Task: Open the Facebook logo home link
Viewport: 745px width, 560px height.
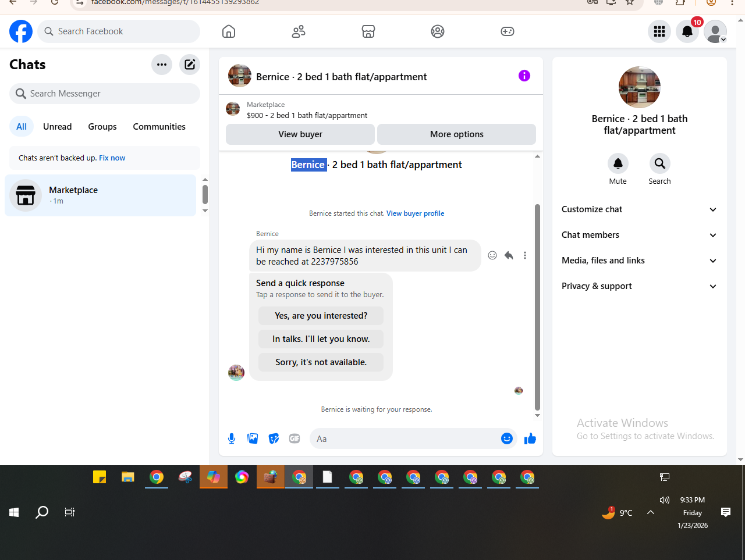Action: pos(21,31)
